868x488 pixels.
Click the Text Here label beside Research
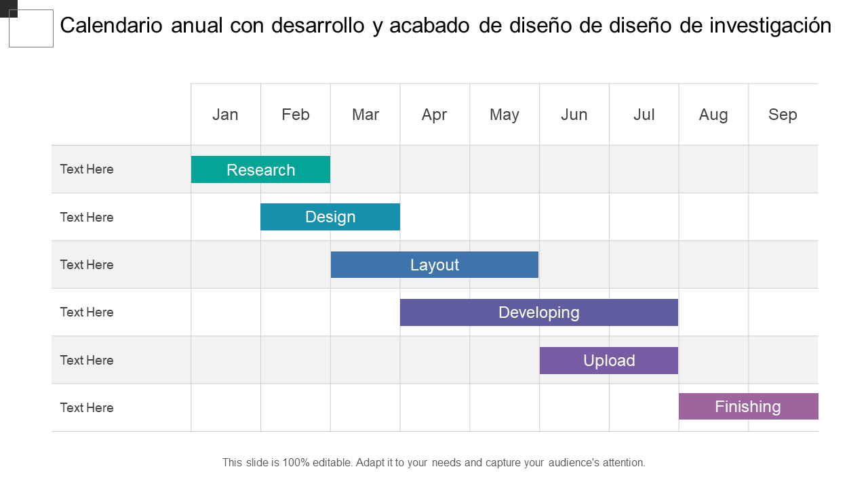pos(87,169)
